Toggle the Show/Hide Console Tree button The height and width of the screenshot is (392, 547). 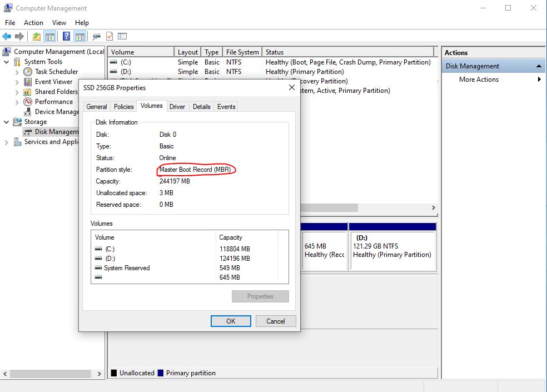[51, 36]
